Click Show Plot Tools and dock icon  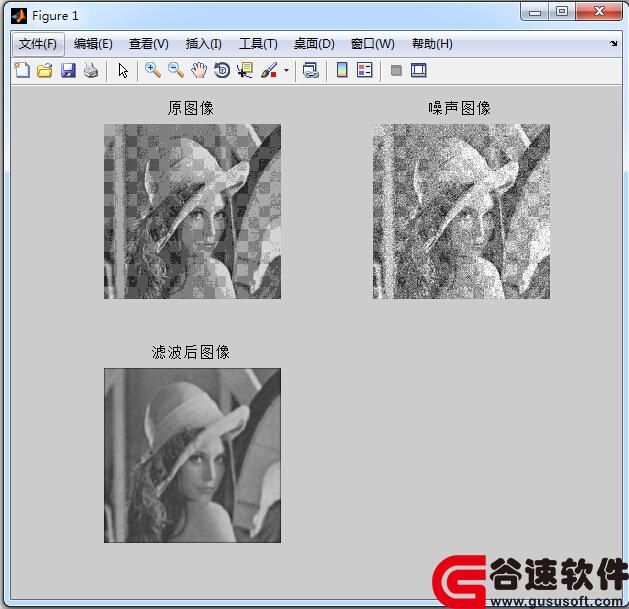419,71
